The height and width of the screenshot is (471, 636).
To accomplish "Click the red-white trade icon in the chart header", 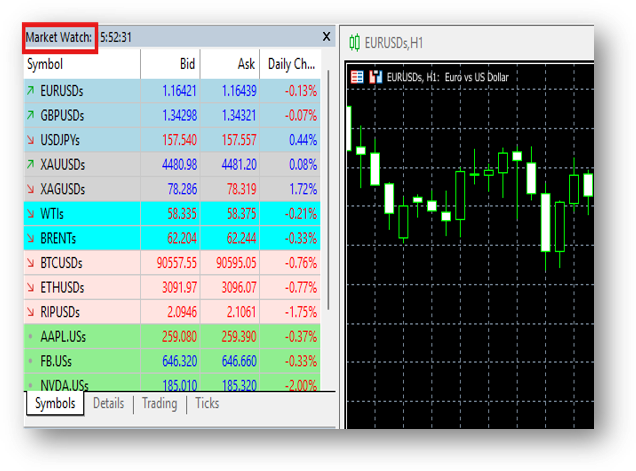I will (376, 76).
